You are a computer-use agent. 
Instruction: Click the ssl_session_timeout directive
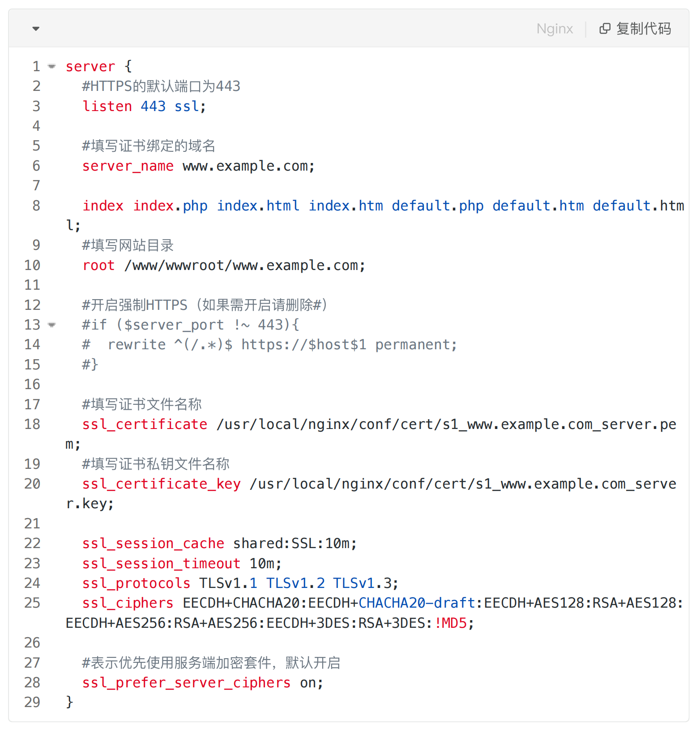pos(161,563)
